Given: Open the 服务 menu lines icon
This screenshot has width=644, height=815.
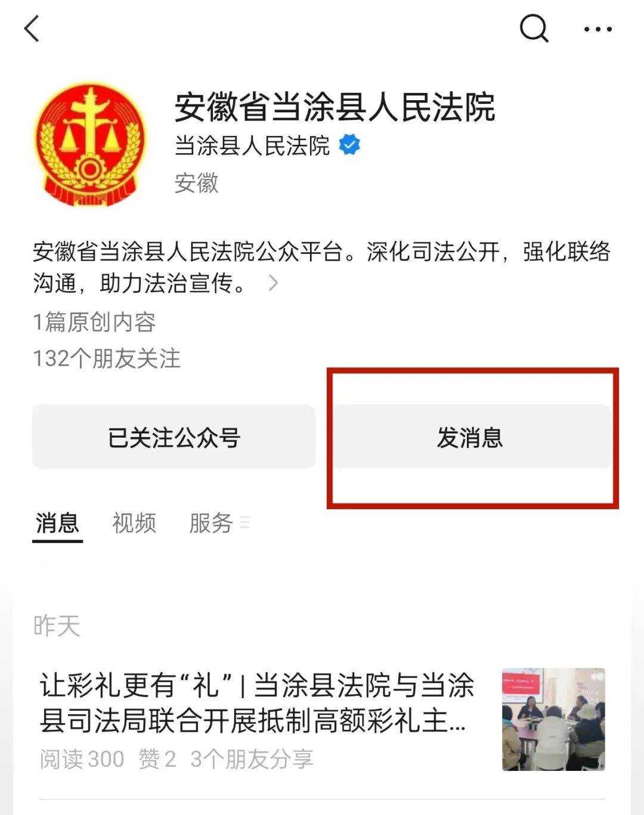Looking at the screenshot, I should point(244,523).
